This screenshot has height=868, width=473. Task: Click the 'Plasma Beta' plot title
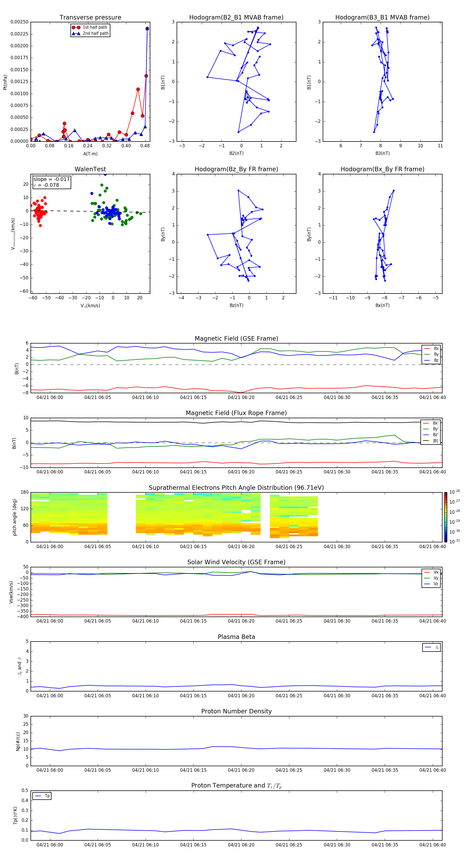click(236, 637)
